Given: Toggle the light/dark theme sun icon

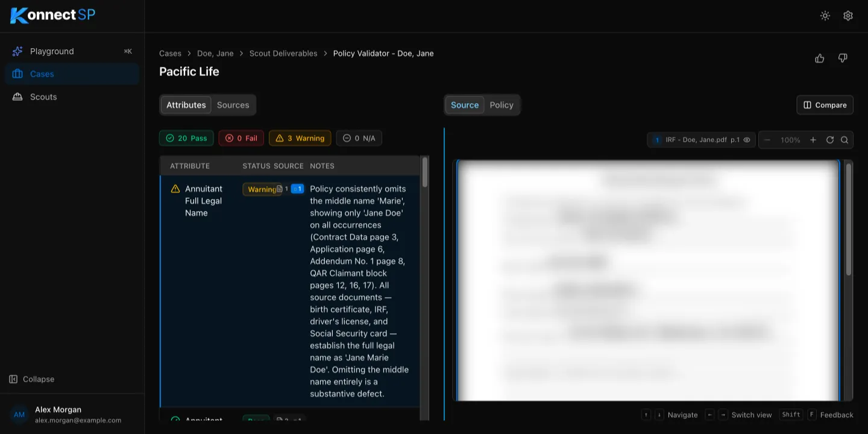Looking at the screenshot, I should [x=825, y=16].
